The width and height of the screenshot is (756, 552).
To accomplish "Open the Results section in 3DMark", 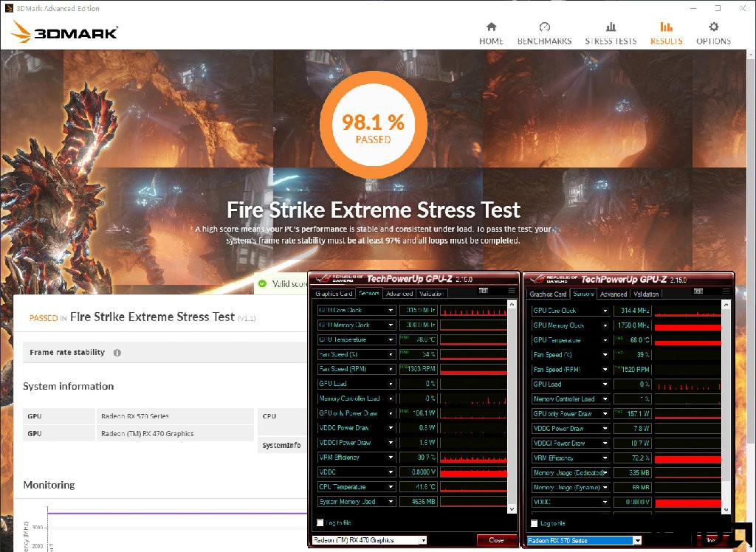I will click(x=667, y=33).
